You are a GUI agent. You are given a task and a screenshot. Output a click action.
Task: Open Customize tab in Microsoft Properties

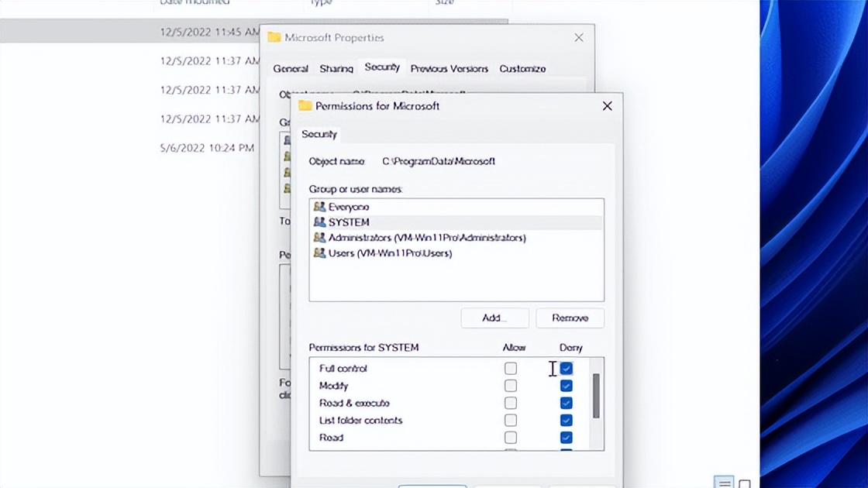coord(522,69)
